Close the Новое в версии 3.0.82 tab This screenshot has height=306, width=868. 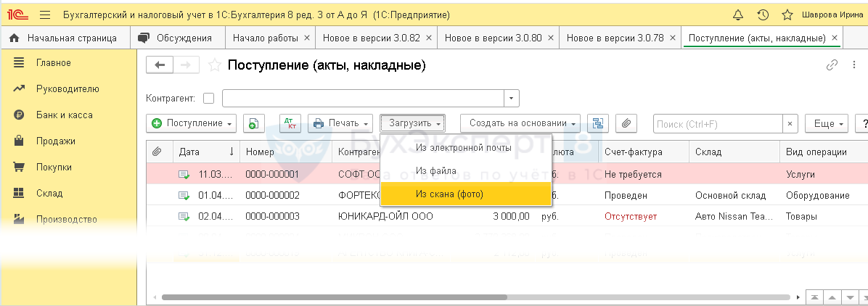point(428,38)
